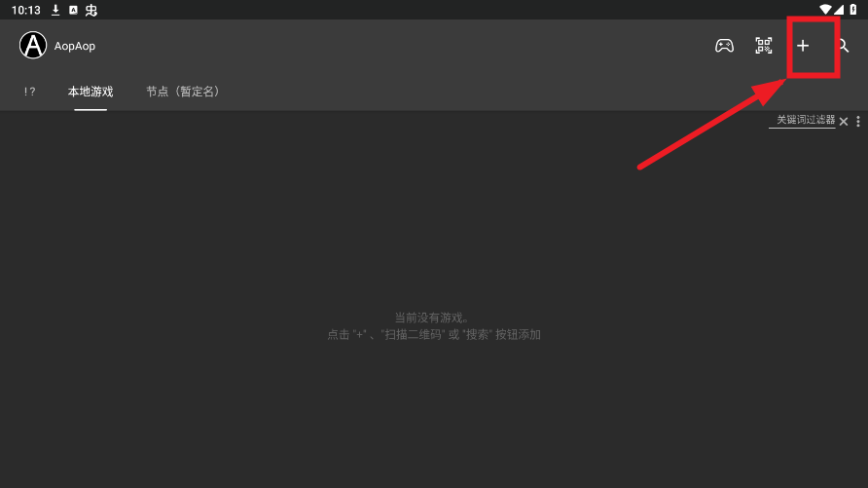Switch to the !? tab
Screen dimensions: 868x488
pos(30,92)
